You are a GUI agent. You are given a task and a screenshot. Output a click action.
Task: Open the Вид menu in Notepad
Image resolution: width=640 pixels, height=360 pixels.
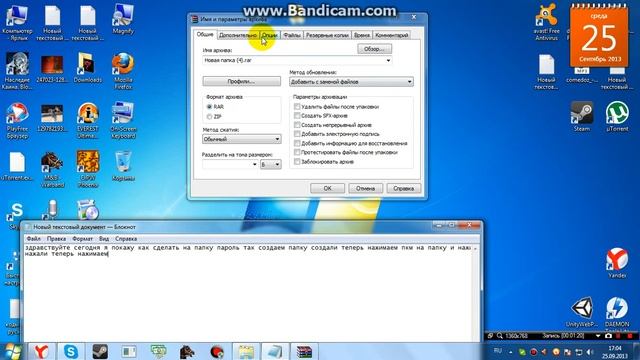(104, 239)
